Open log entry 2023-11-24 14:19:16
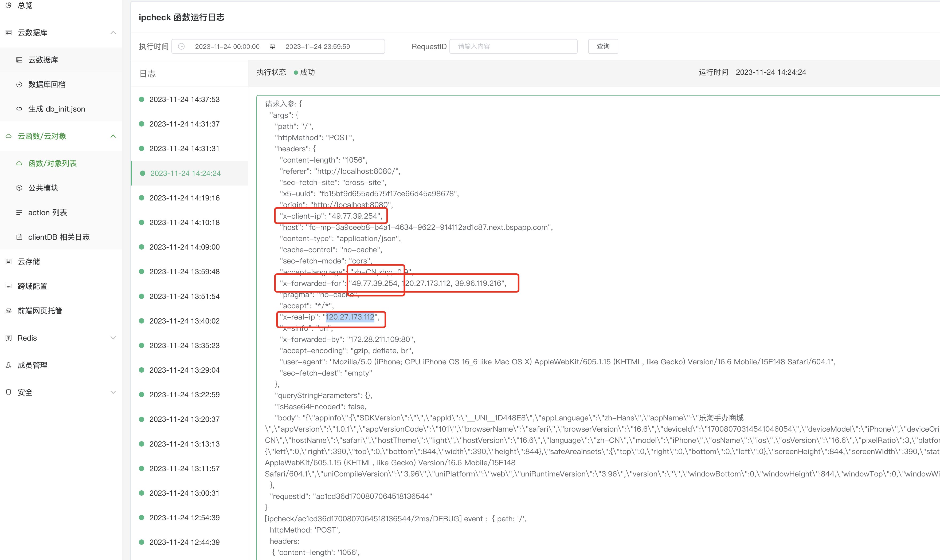 pos(184,198)
